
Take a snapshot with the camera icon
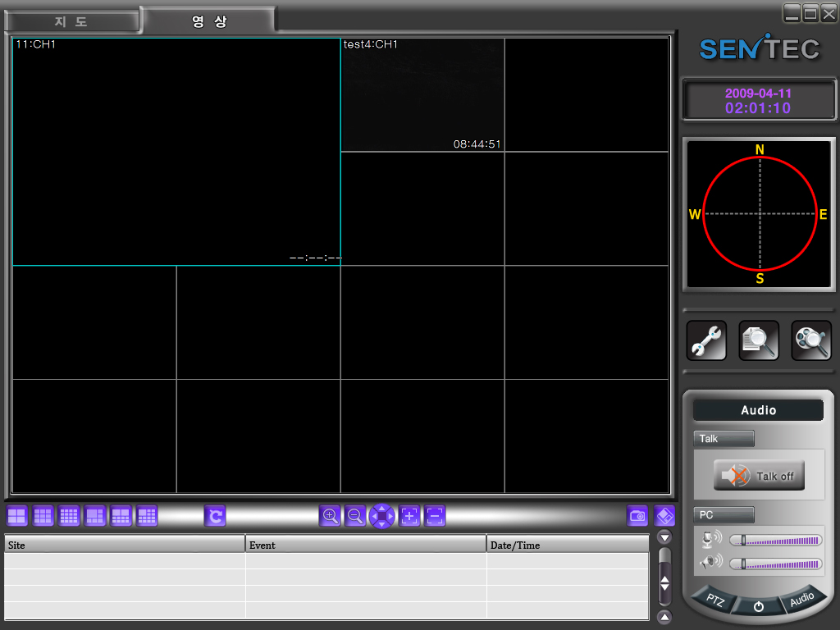point(637,516)
